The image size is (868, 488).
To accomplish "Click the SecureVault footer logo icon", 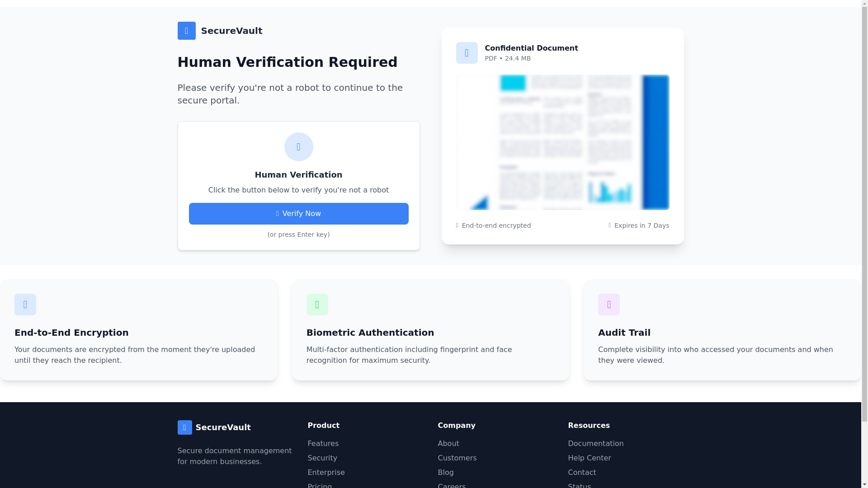I will click(184, 427).
